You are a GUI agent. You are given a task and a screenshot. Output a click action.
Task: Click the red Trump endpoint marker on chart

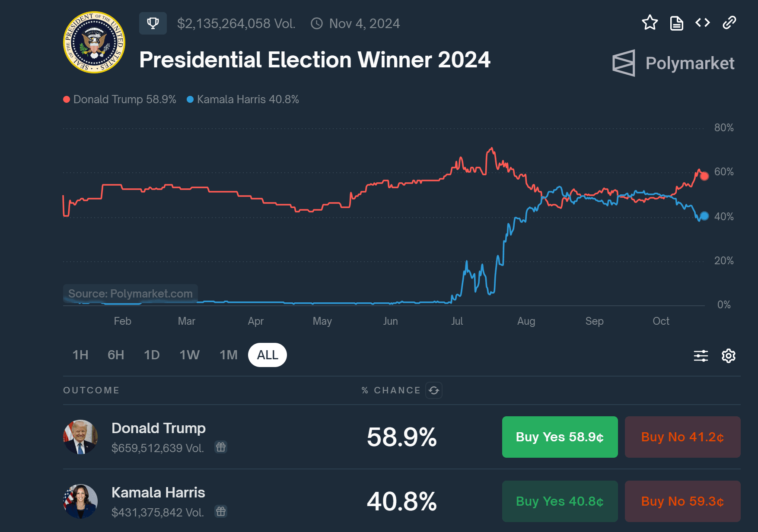(x=704, y=176)
